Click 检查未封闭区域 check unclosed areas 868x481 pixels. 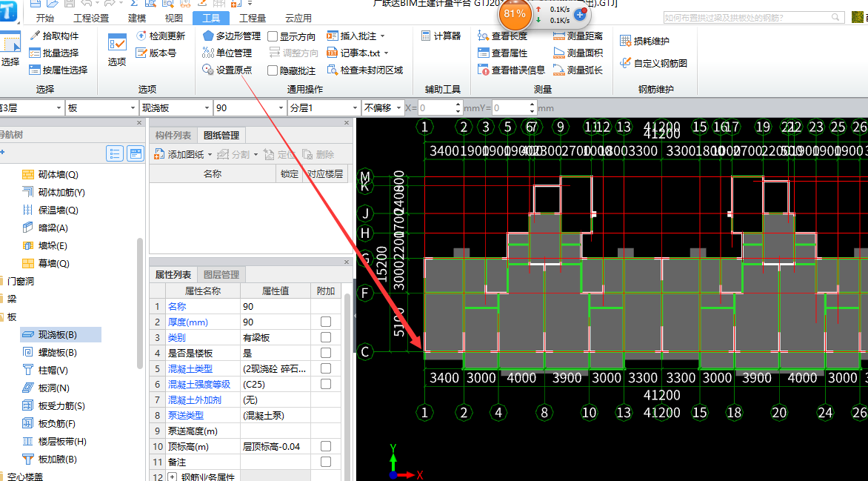[x=365, y=70]
